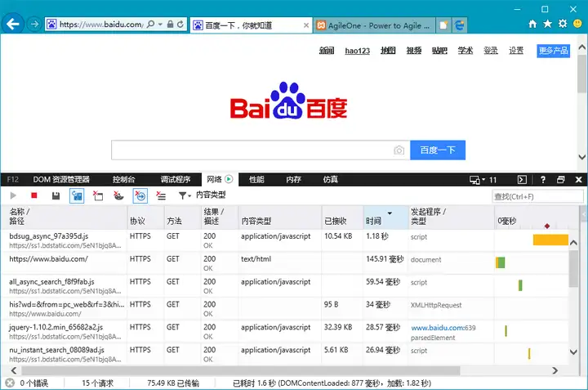Open the 地图 link on the Baidu page
The image size is (588, 390).
click(388, 51)
